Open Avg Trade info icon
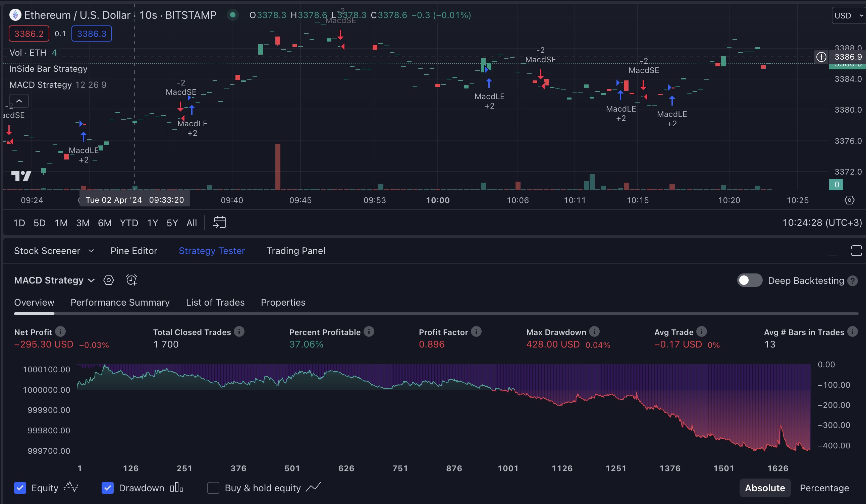The image size is (866, 504). coord(702,332)
